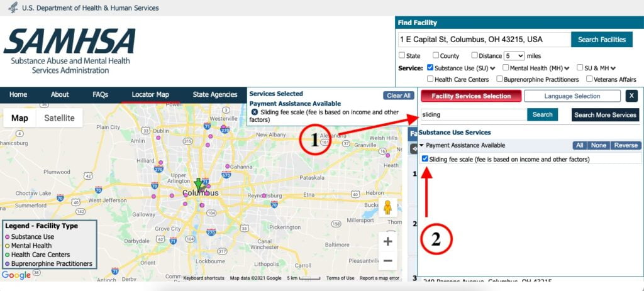Open Street View pegman on the map

[x=387, y=207]
